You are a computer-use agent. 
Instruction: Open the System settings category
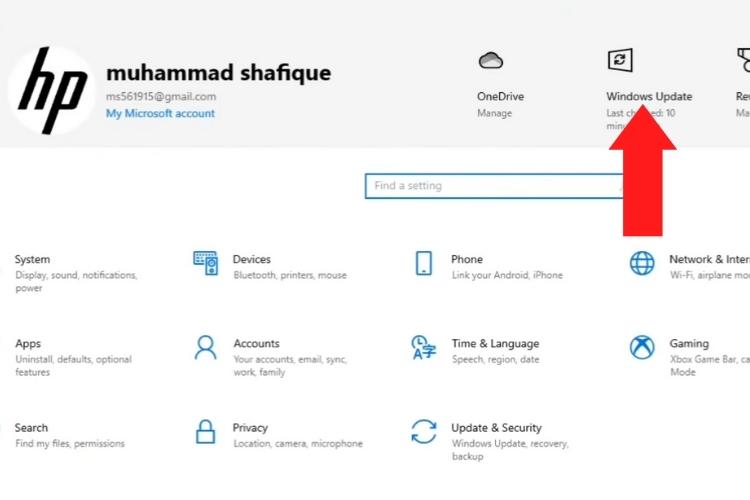click(x=76, y=273)
